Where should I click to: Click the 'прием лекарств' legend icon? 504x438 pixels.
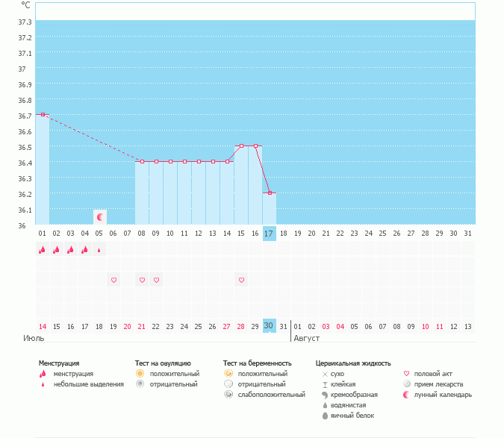(x=407, y=384)
